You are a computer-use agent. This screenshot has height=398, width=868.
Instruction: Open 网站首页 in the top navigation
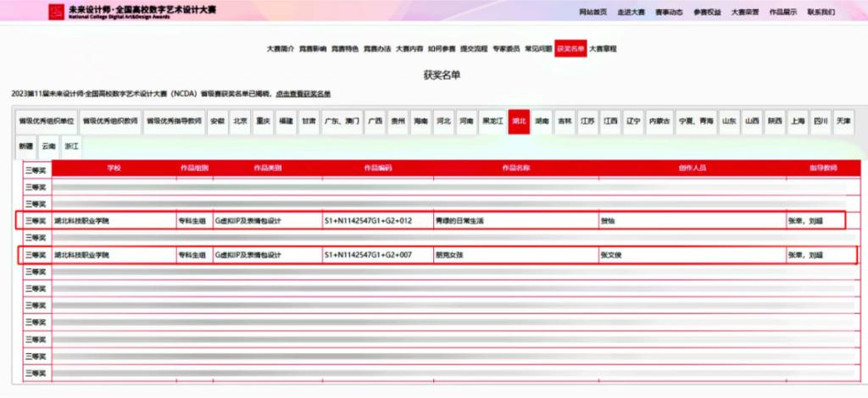pyautogui.click(x=593, y=12)
